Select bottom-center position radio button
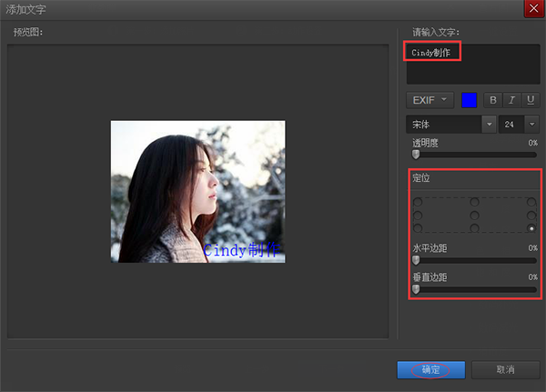Image resolution: width=546 pixels, height=392 pixels. click(474, 228)
